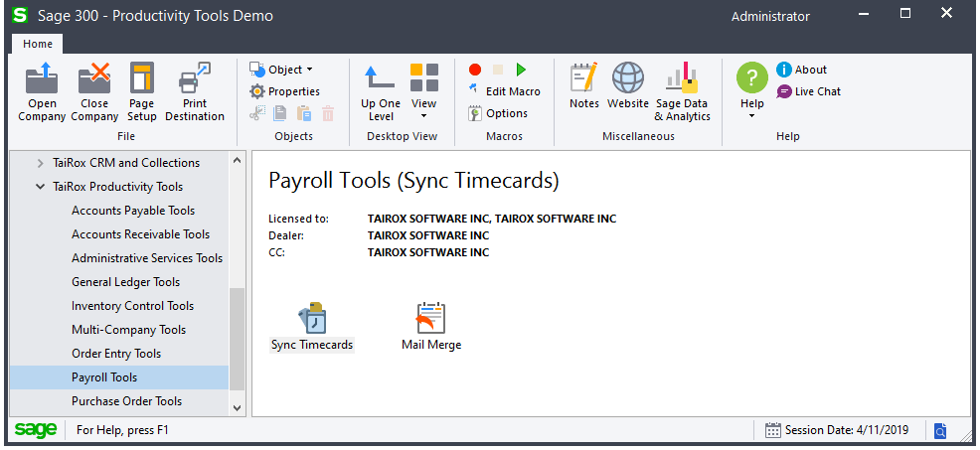Image resolution: width=980 pixels, height=450 pixels.
Task: Select TaiRox Productivity Tools
Action: pyautogui.click(x=118, y=186)
